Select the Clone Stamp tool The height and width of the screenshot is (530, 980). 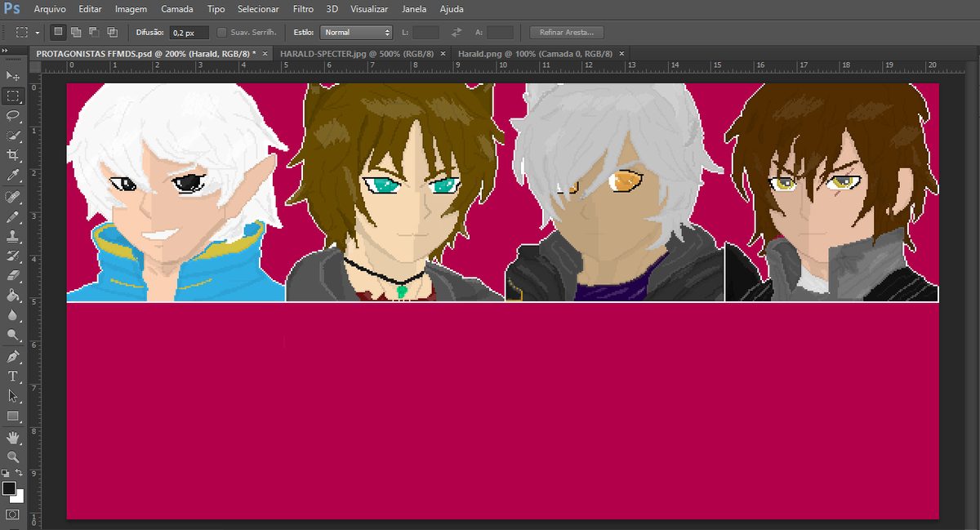coord(12,237)
